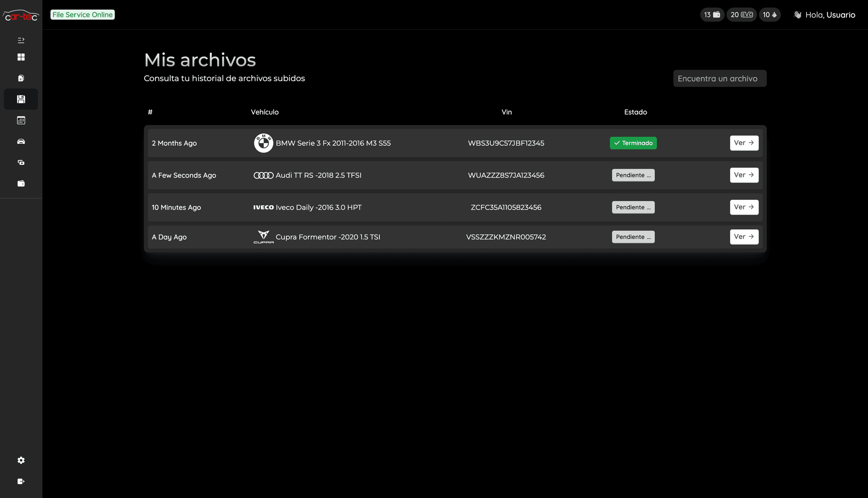868x498 pixels.
Task: Click the documents icon in sidebar
Action: click(x=21, y=78)
